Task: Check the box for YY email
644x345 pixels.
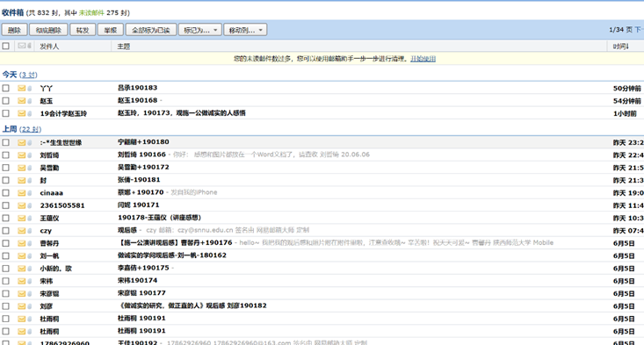Action: (x=6, y=88)
